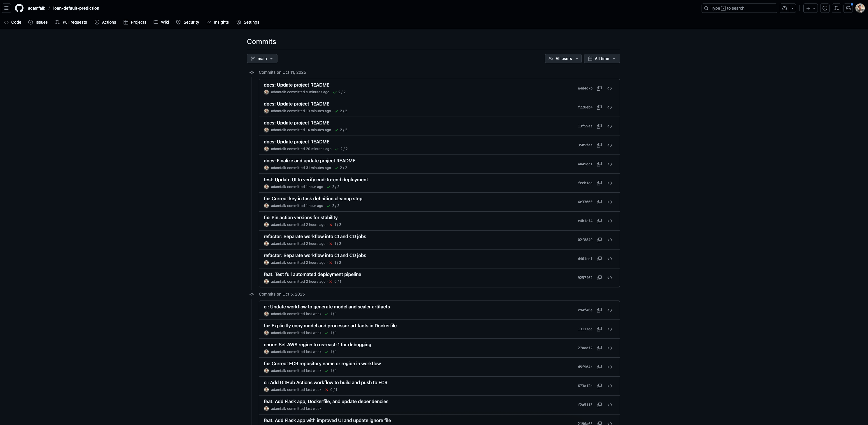Browse repository at commit feeb1ea
Viewport: 868px width, 425px height.
609,183
